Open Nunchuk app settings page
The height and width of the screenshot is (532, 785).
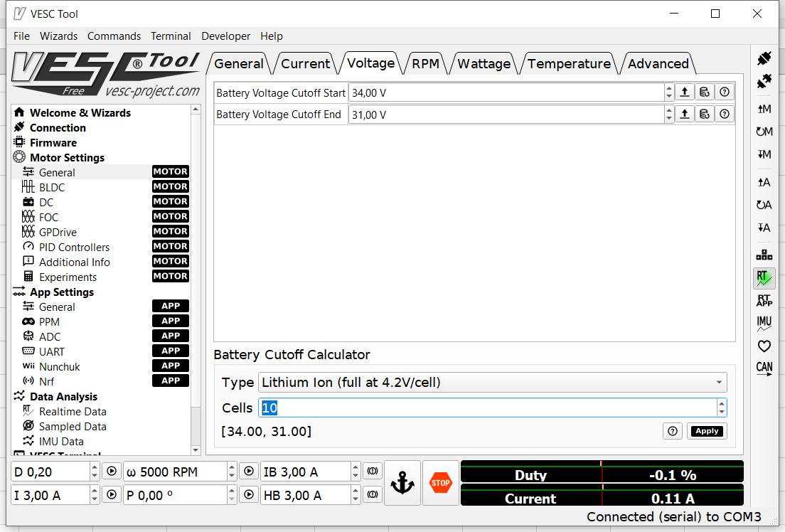click(x=60, y=367)
